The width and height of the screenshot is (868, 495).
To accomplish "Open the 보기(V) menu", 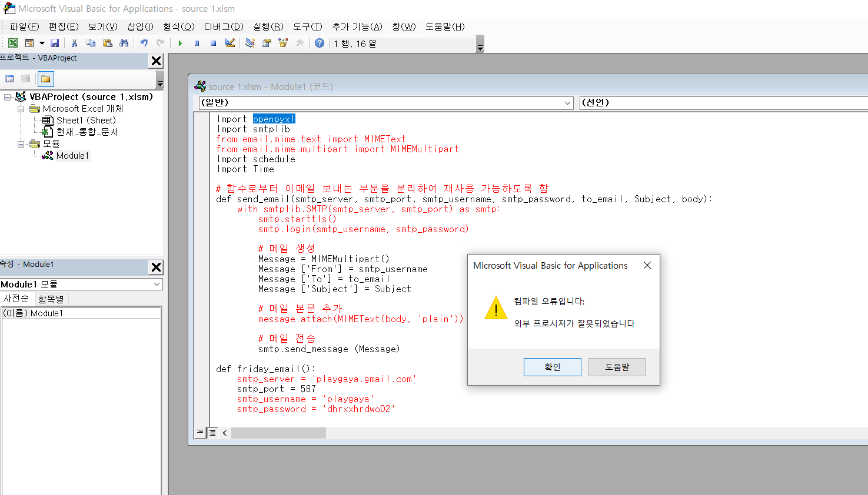I will (x=103, y=26).
